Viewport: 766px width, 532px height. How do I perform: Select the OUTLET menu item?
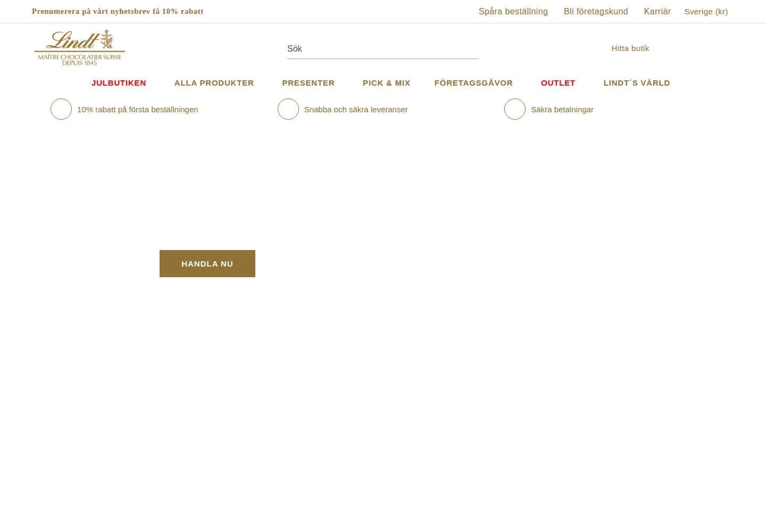[558, 83]
